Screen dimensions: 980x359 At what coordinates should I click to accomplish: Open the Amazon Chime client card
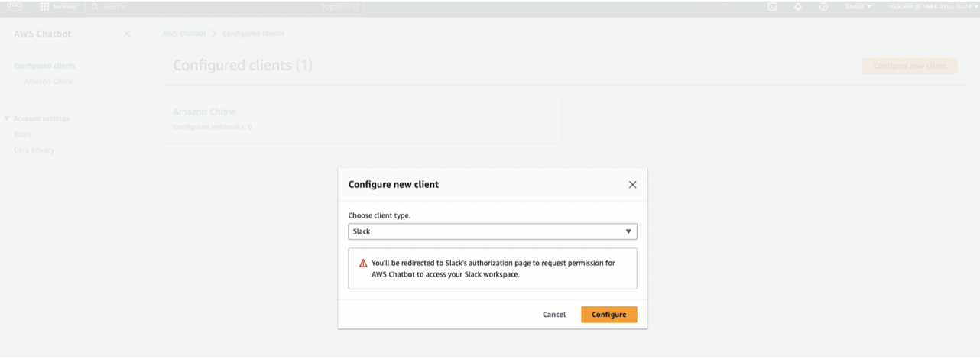[x=204, y=112]
